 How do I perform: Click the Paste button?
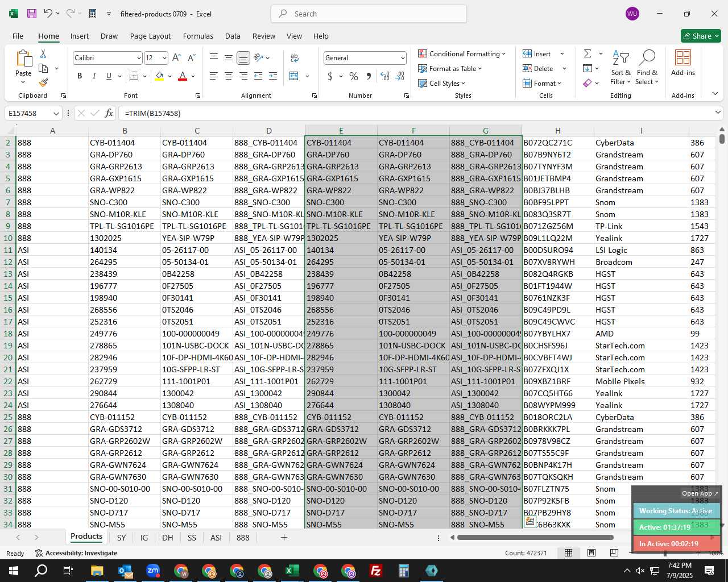pos(23,67)
